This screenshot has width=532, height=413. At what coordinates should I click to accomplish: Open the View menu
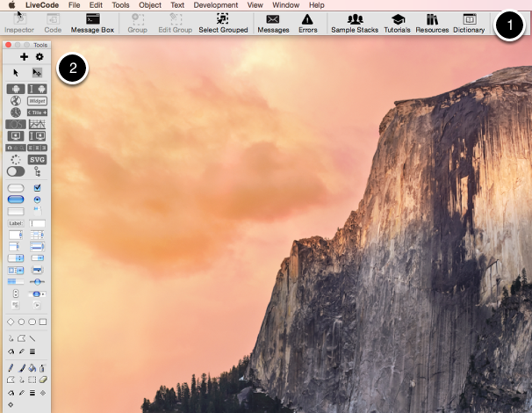point(255,5)
